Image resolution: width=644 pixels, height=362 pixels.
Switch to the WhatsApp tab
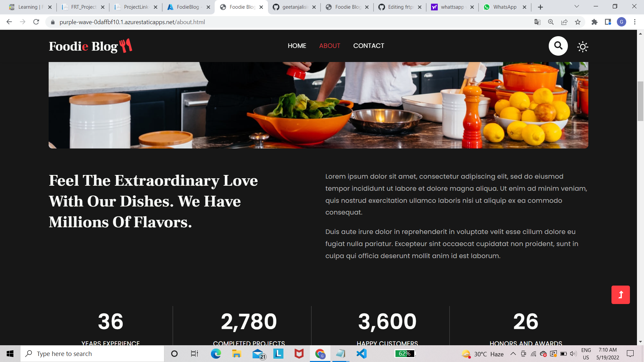[505, 7]
